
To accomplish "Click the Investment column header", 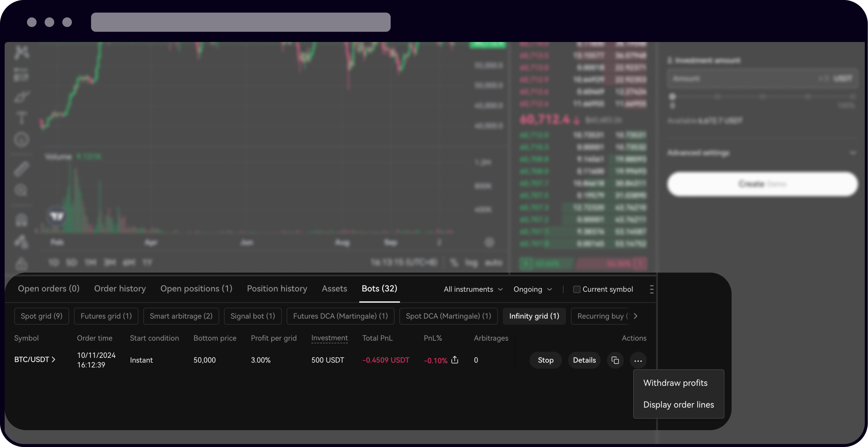I will click(x=329, y=338).
